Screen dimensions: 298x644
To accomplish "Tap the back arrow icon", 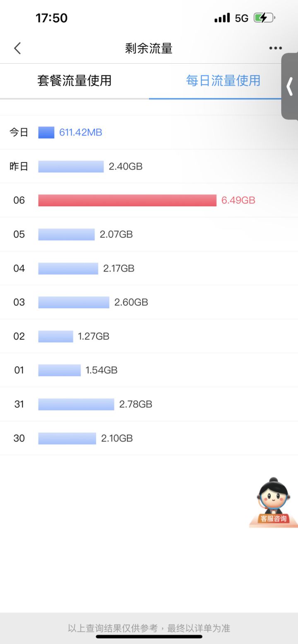I will [x=17, y=48].
